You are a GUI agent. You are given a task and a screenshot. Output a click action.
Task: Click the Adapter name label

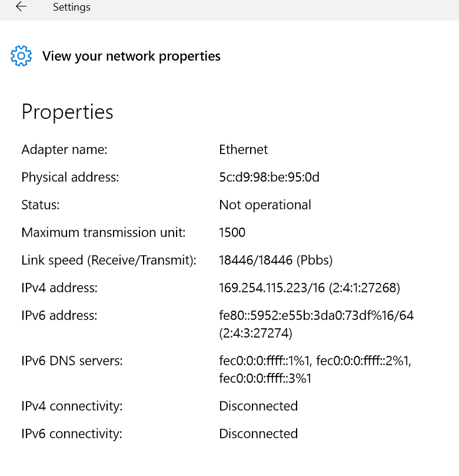pos(64,149)
